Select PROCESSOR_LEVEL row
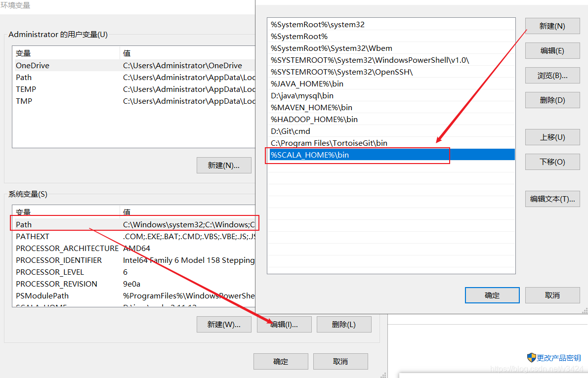The image size is (588, 378). [134, 272]
